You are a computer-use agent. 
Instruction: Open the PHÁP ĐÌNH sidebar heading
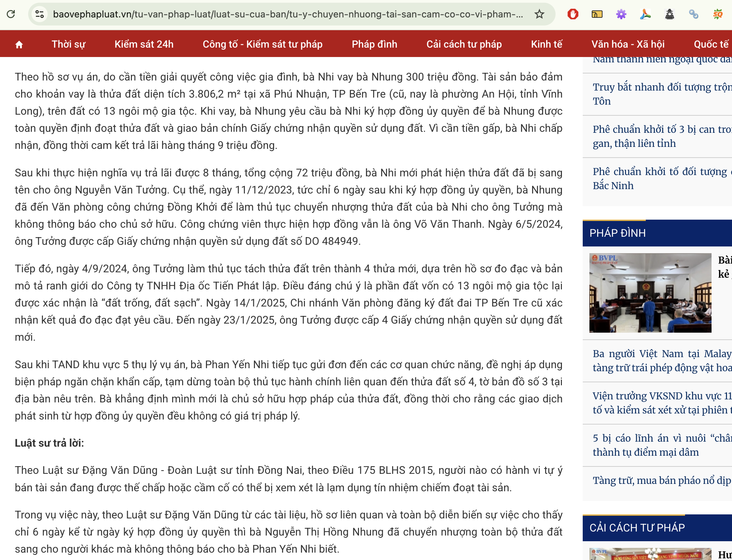click(x=618, y=233)
